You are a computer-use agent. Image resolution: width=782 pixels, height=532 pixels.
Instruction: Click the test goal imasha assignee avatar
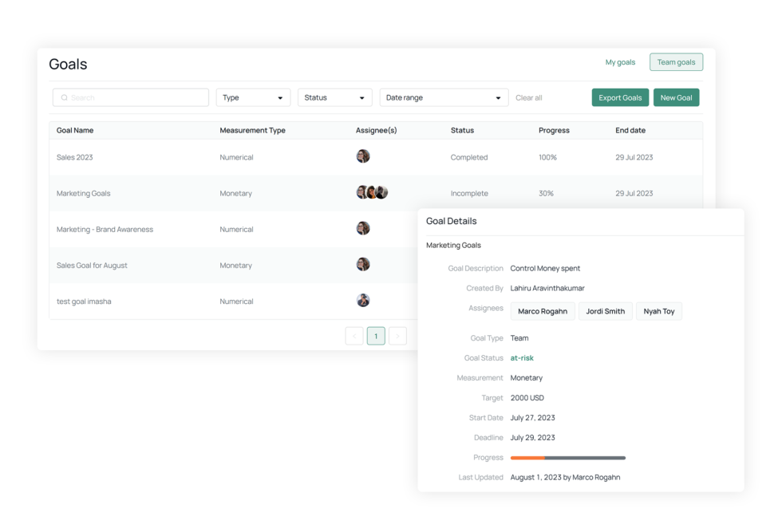pos(363,300)
